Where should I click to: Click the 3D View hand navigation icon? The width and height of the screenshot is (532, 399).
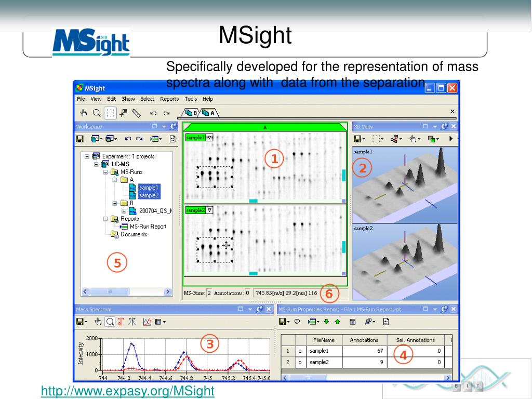pyautogui.click(x=413, y=139)
